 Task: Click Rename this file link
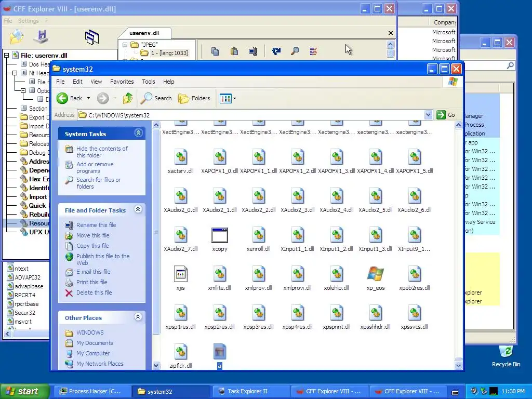coord(96,225)
